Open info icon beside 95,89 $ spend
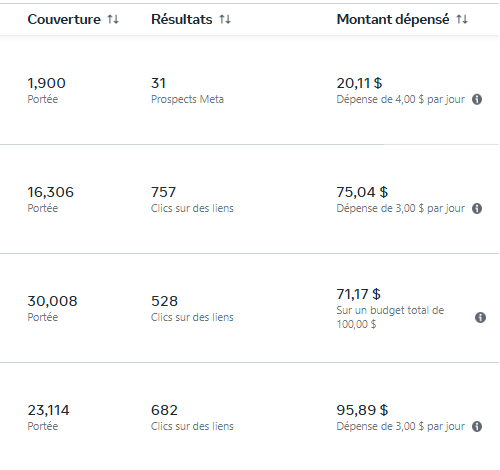 [477, 426]
